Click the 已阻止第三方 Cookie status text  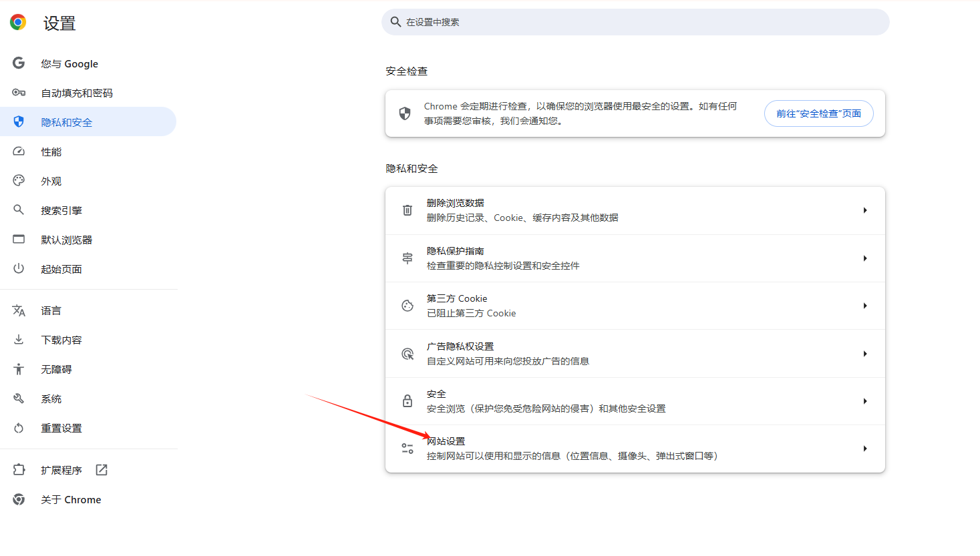472,313
